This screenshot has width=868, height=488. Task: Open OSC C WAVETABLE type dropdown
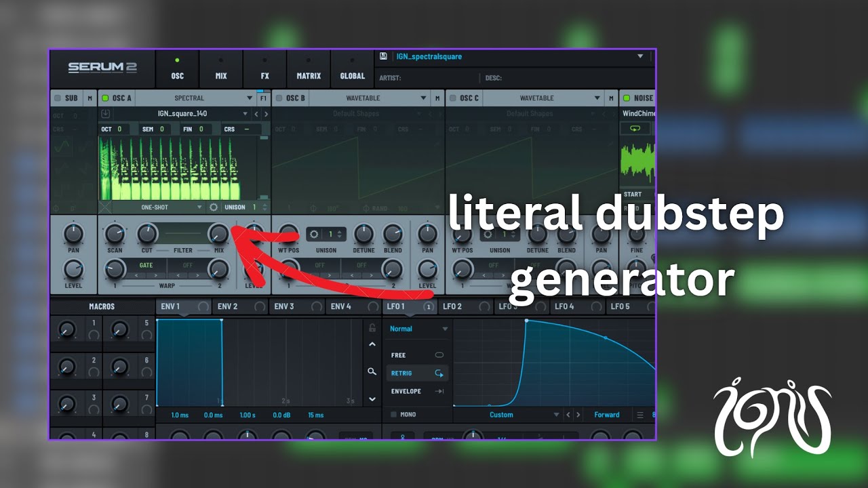(543, 98)
